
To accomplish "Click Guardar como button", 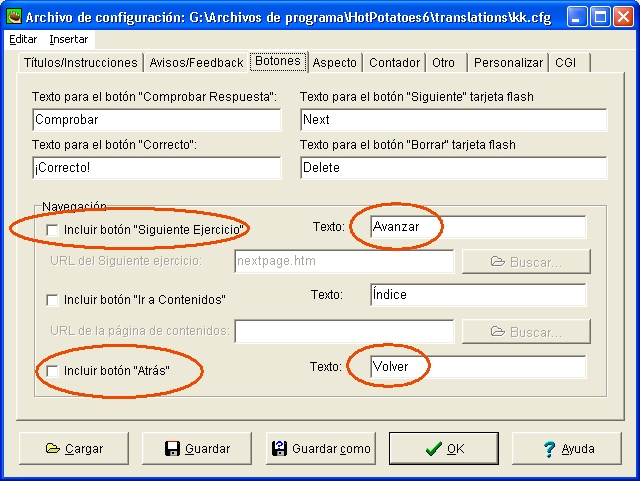I will (320, 449).
